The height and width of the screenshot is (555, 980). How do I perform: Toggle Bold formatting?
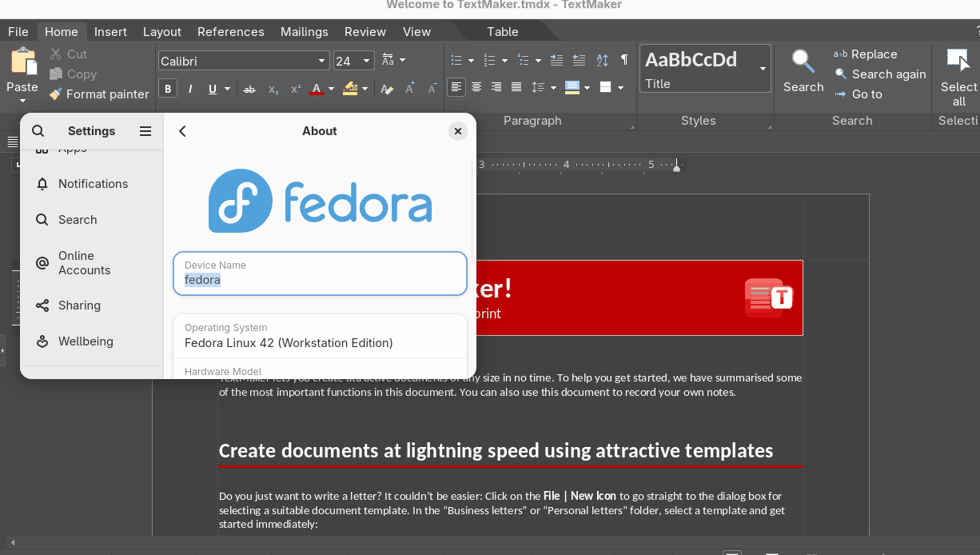click(x=168, y=89)
